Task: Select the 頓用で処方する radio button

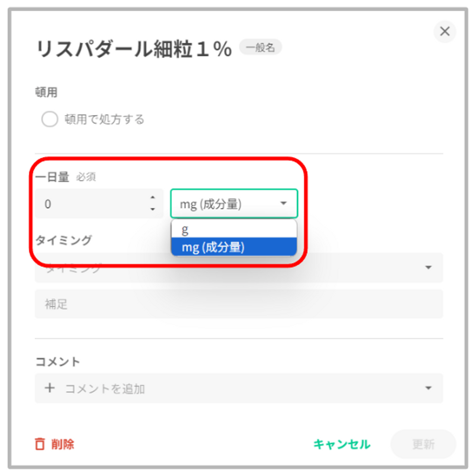Action: click(50, 119)
